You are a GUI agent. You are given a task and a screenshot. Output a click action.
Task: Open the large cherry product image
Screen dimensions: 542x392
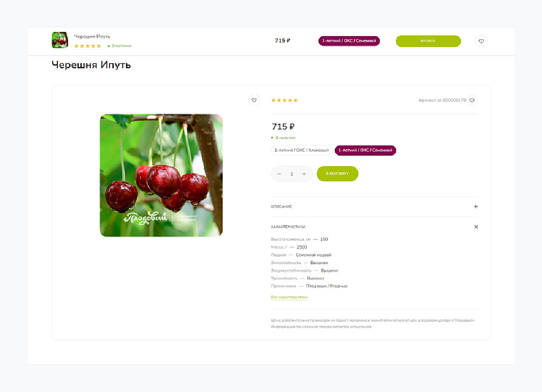pos(161,175)
